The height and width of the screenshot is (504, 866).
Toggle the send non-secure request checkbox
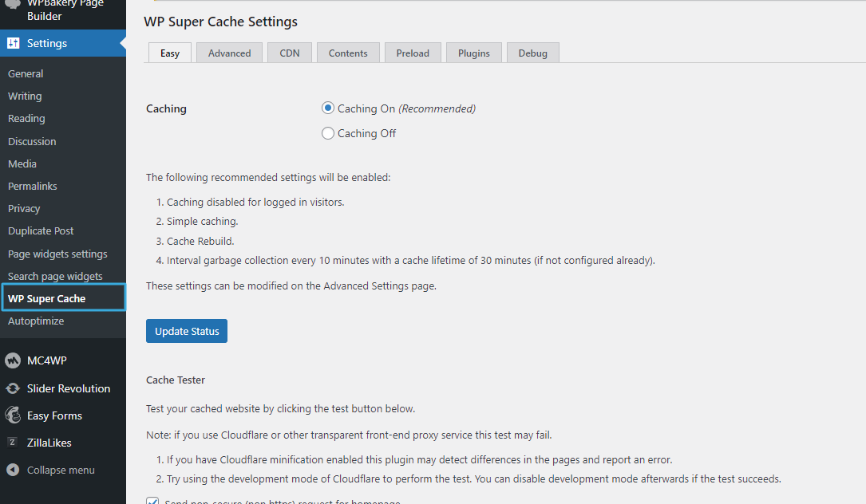click(x=152, y=501)
